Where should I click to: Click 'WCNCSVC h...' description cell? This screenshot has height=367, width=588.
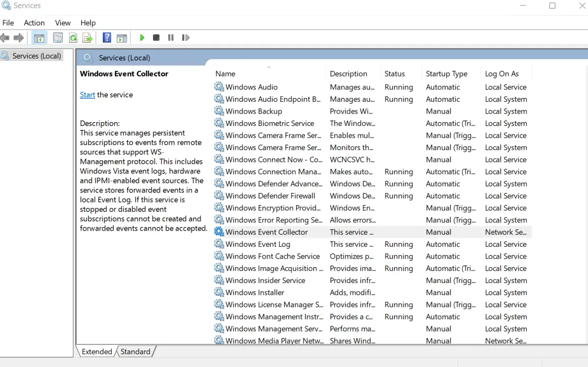click(x=352, y=159)
